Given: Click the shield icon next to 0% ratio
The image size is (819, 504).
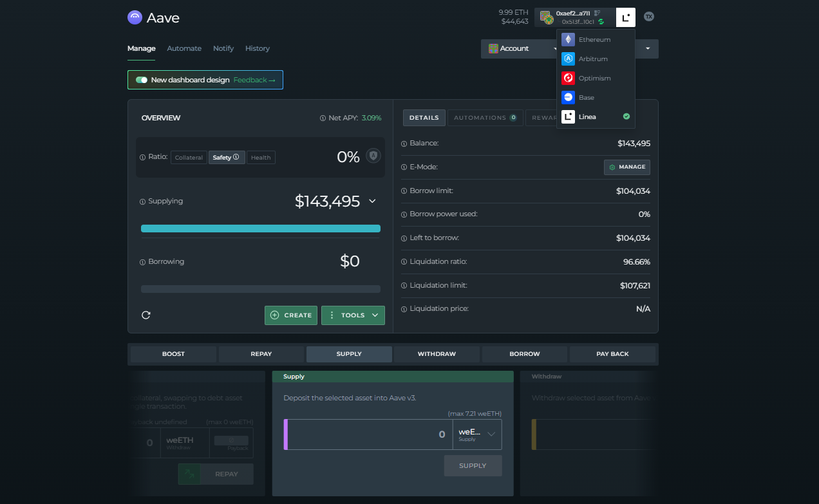Looking at the screenshot, I should pyautogui.click(x=373, y=156).
